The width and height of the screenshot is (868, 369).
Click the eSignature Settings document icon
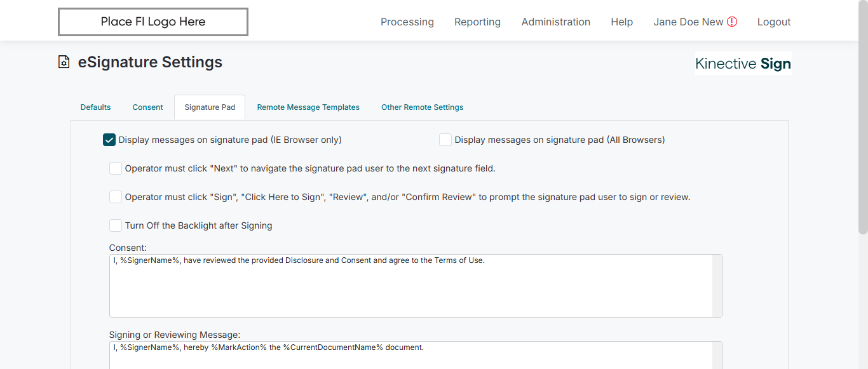pyautogui.click(x=64, y=62)
